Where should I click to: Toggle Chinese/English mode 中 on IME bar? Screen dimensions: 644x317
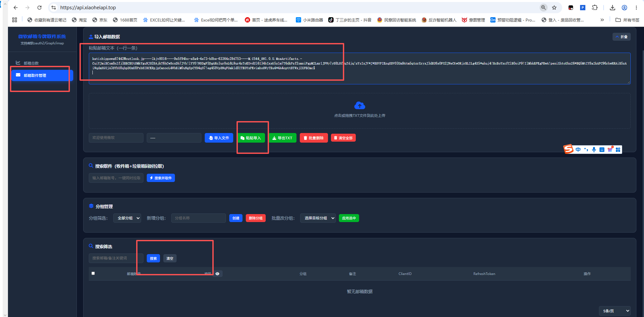[x=578, y=150]
